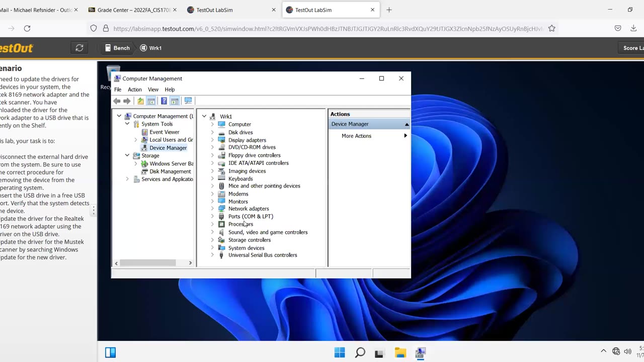This screenshot has height=362, width=644.
Task: Show hidden icons chevron in system tray
Action: [x=603, y=351]
